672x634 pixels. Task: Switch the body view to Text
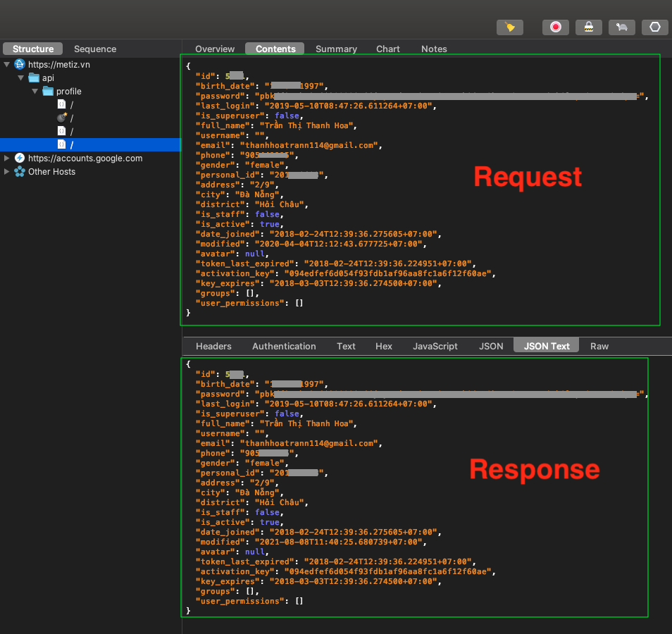(x=346, y=346)
